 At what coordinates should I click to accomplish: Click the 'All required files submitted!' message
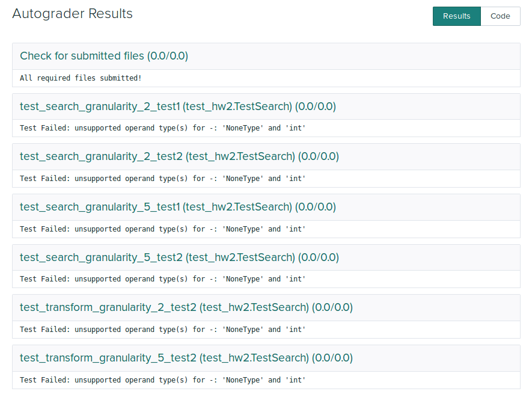(81, 78)
